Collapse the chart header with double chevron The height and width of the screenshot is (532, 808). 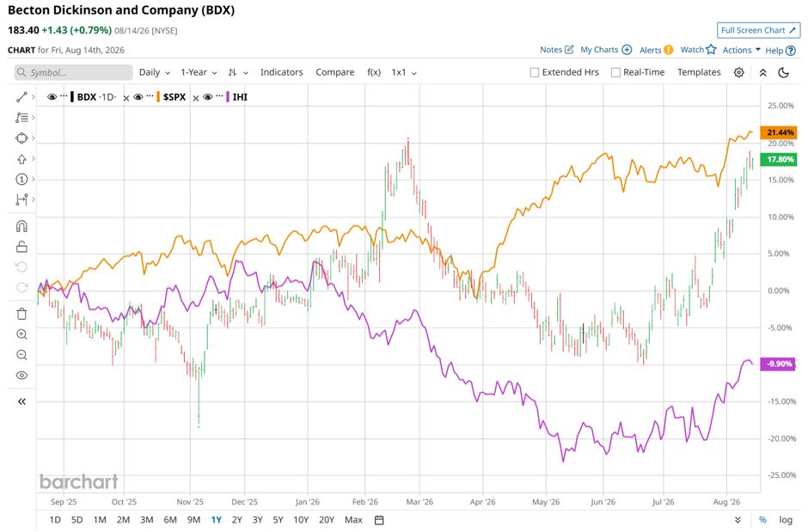pyautogui.click(x=762, y=72)
